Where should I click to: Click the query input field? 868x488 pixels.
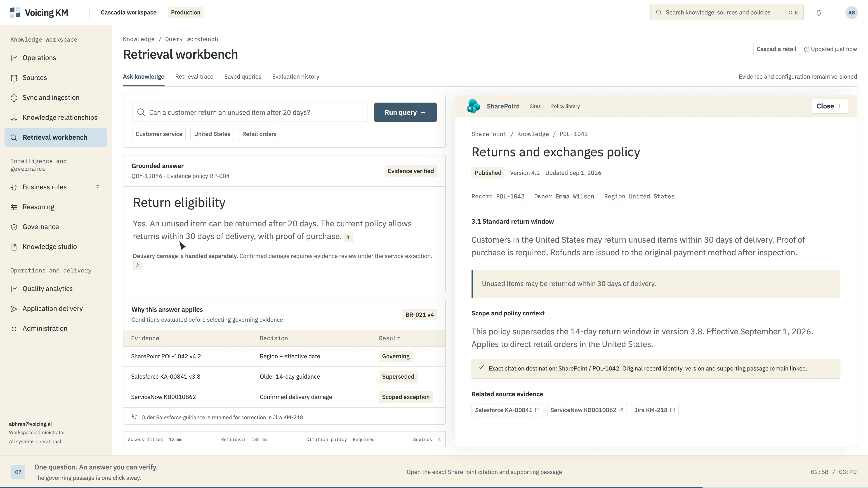pyautogui.click(x=250, y=113)
